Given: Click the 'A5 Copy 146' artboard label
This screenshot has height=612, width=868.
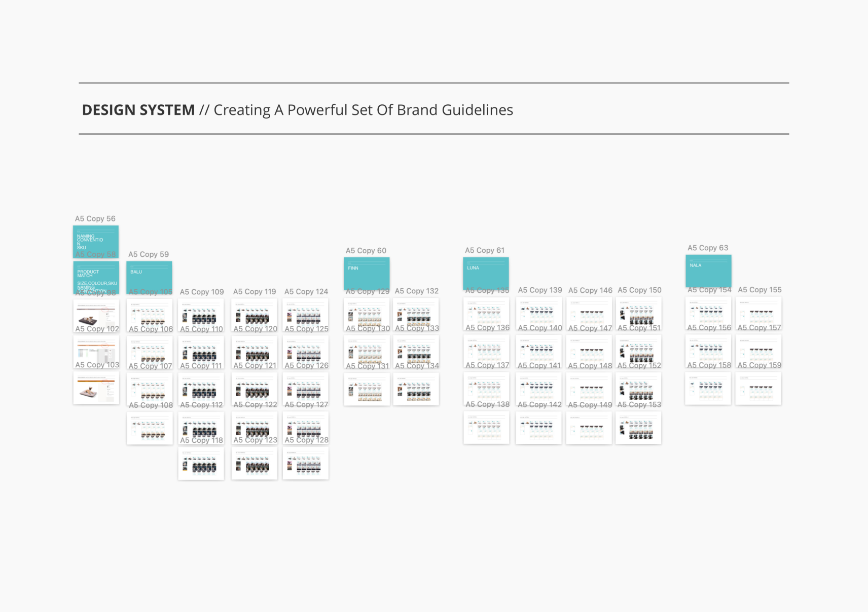Looking at the screenshot, I should coord(590,290).
